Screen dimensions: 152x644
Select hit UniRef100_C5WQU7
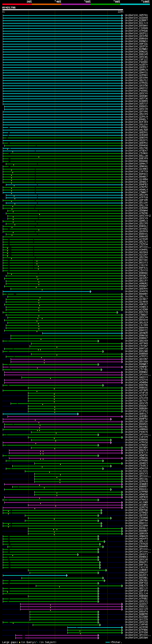(137, 315)
